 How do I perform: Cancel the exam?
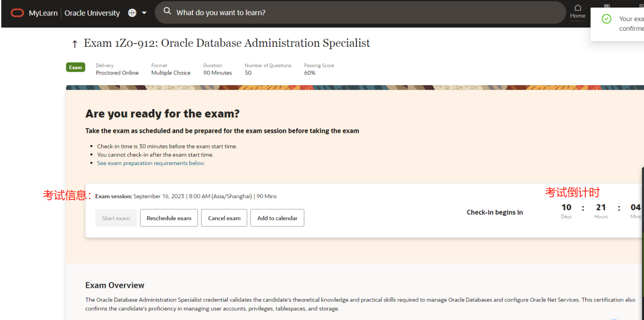tap(224, 218)
